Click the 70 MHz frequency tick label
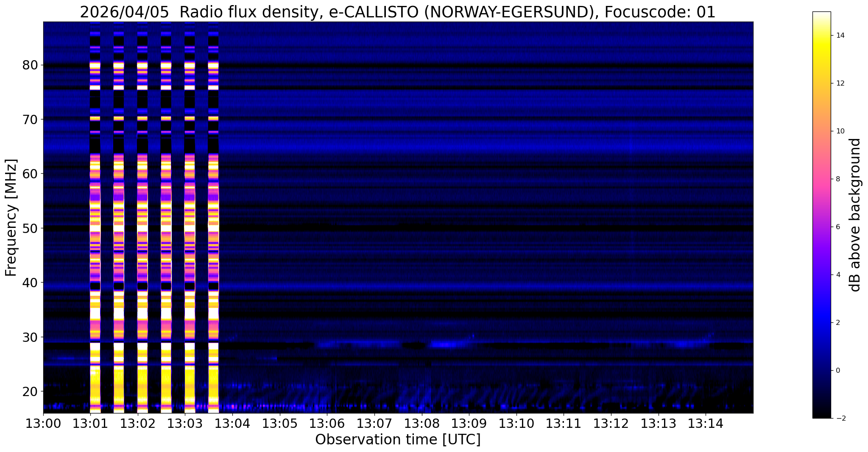The image size is (868, 452). [x=31, y=119]
